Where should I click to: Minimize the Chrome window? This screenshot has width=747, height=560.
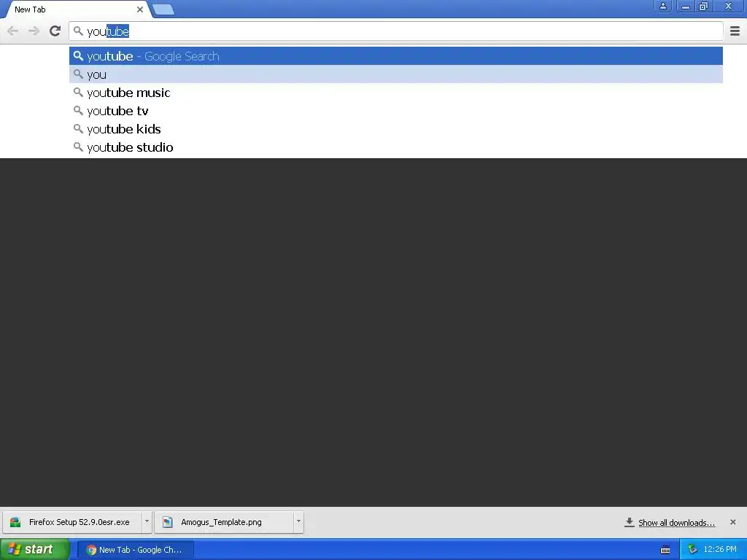click(x=685, y=6)
